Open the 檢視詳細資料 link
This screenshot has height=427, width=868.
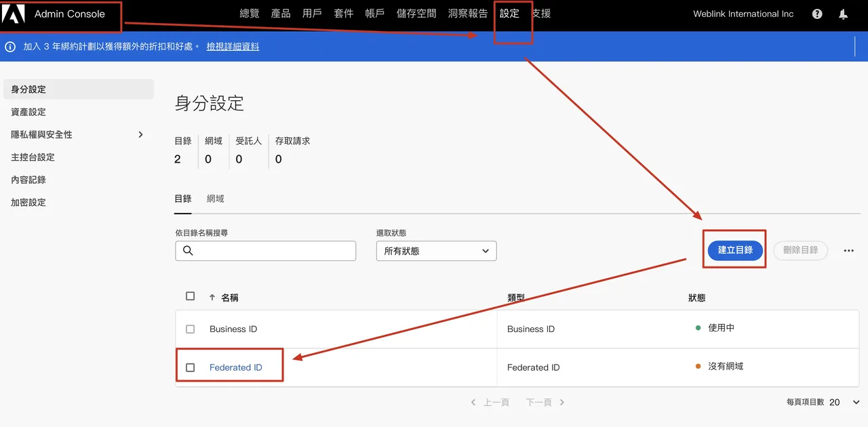click(x=233, y=47)
